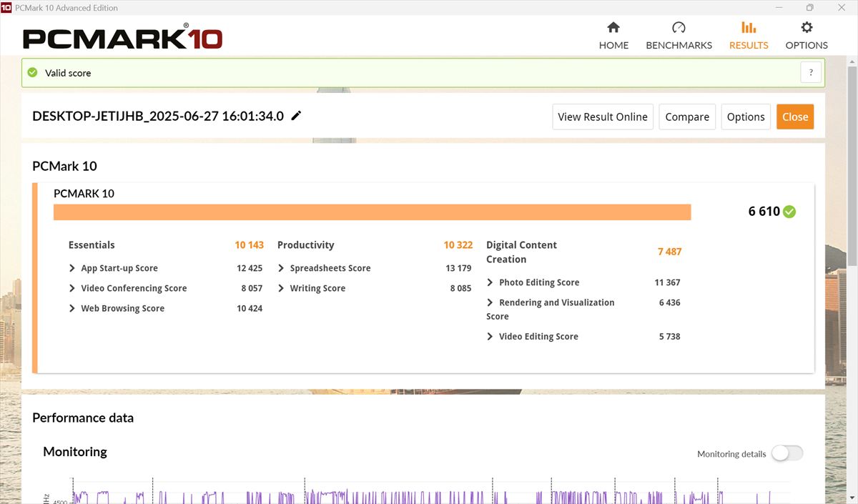Click the Essentials group heading
Screen dimensions: 858x504
tap(92, 244)
